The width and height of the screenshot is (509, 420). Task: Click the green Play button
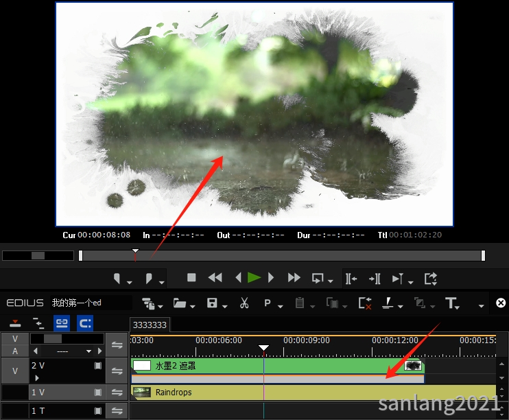254,278
